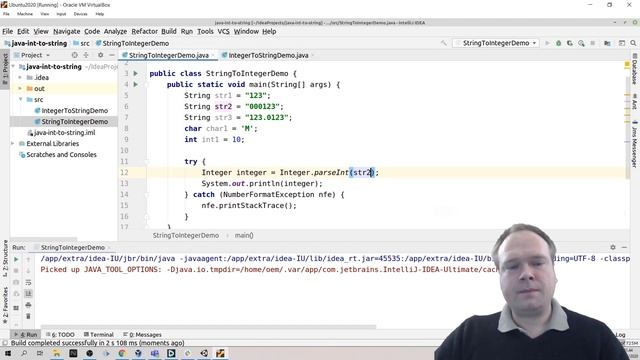
Task: Click the src breadcrumb in navigation bar
Action: [x=82, y=43]
